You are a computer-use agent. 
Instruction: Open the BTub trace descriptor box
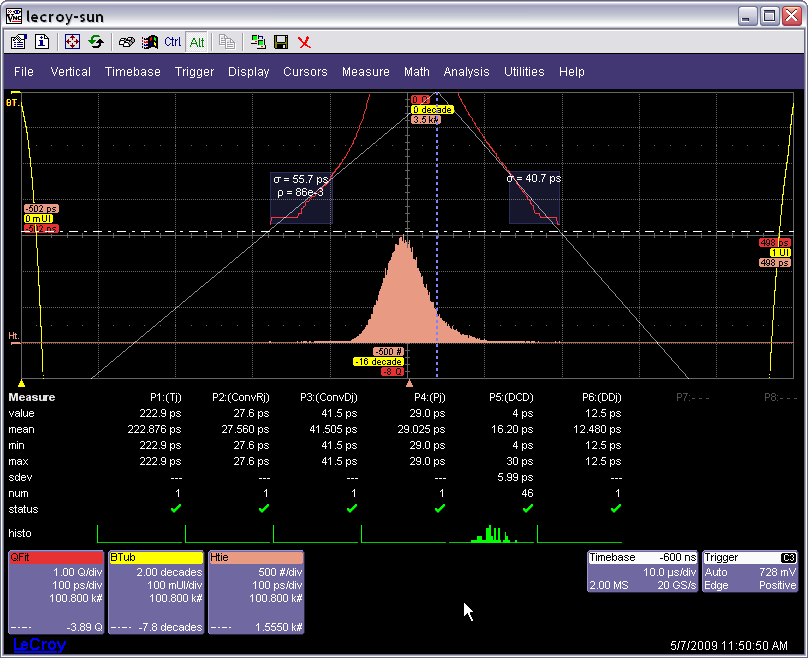(156, 593)
